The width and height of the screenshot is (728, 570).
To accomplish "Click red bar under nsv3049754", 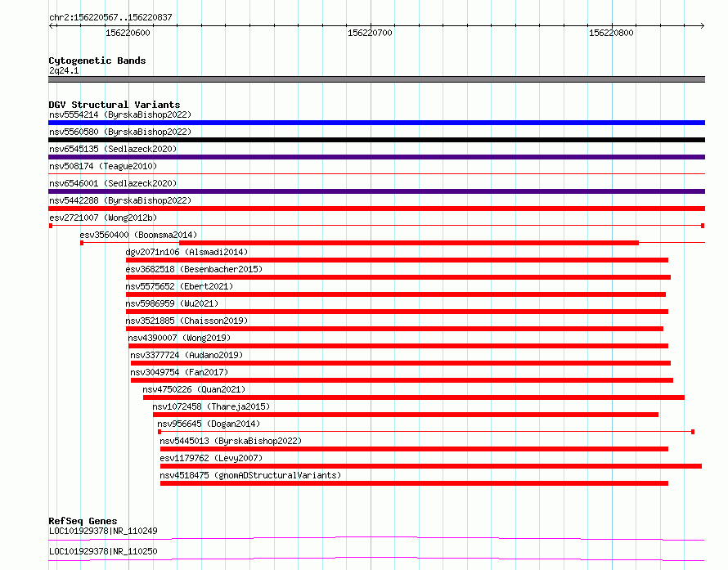I will click(x=402, y=380).
